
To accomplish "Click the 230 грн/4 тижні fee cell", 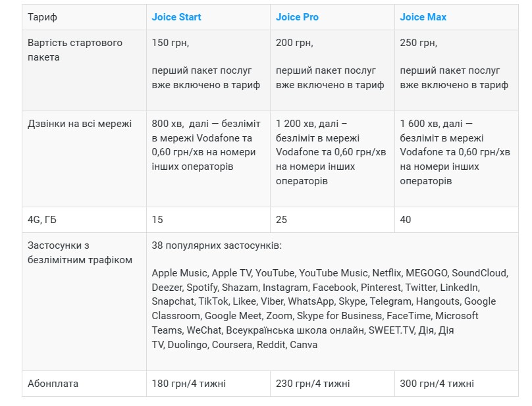I will [x=332, y=384].
